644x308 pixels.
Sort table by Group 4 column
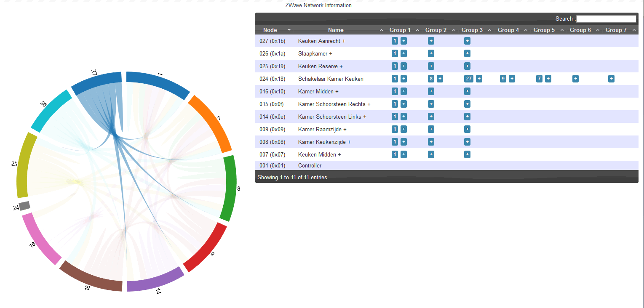pos(512,30)
